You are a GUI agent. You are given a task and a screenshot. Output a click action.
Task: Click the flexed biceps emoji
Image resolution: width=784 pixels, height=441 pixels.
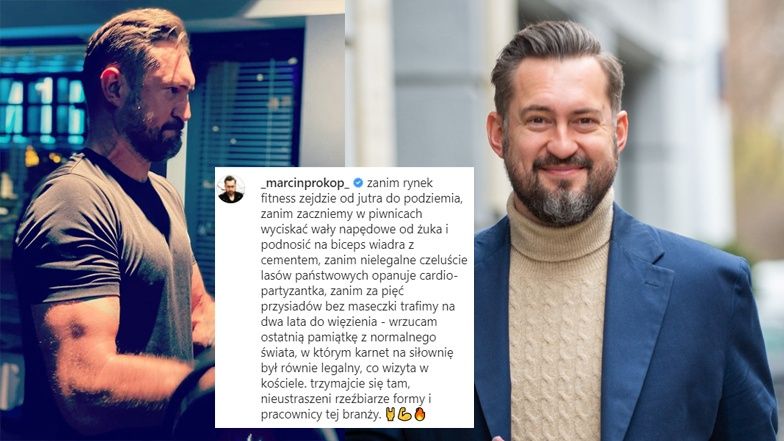tap(405, 414)
